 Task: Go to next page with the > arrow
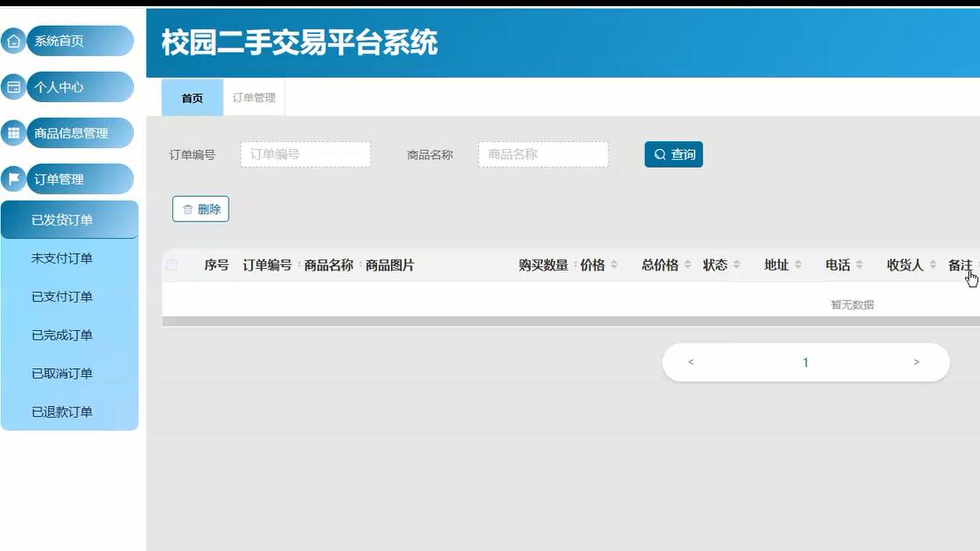tap(915, 362)
